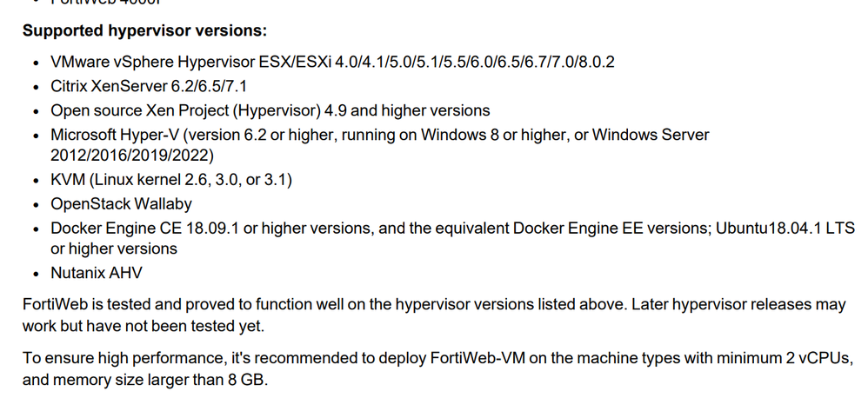
Task: Click the OpenStack Wallaby list item
Action: (x=121, y=204)
